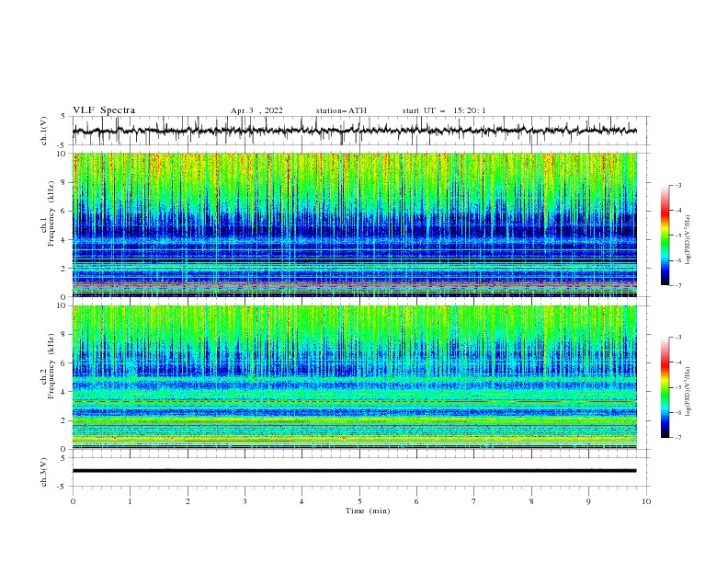
Task: Click tick label "7" on the Time axis
Action: click(474, 501)
